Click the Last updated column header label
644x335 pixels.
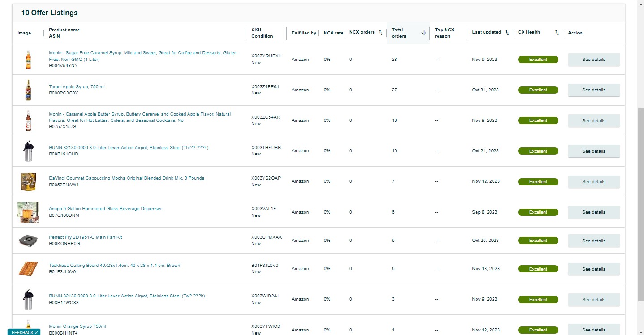486,32
